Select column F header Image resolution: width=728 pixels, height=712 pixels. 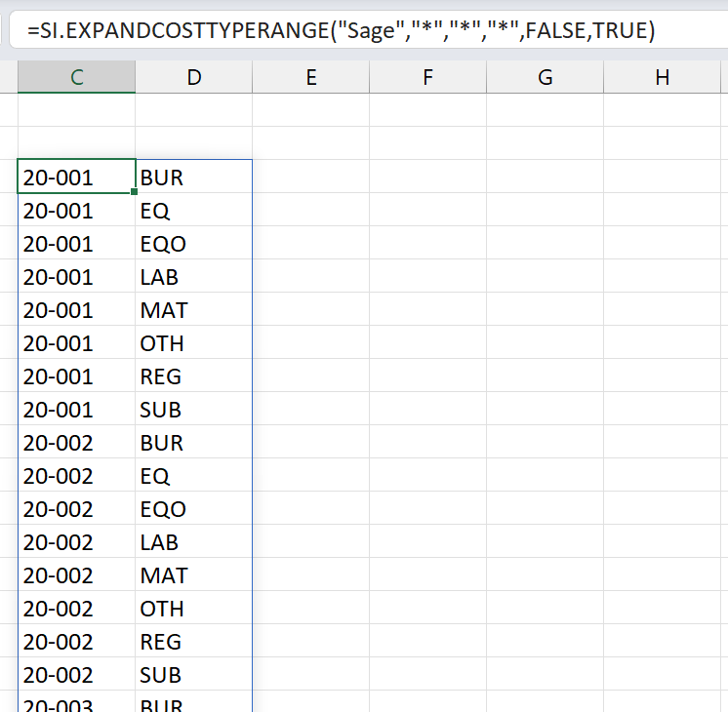tap(427, 77)
